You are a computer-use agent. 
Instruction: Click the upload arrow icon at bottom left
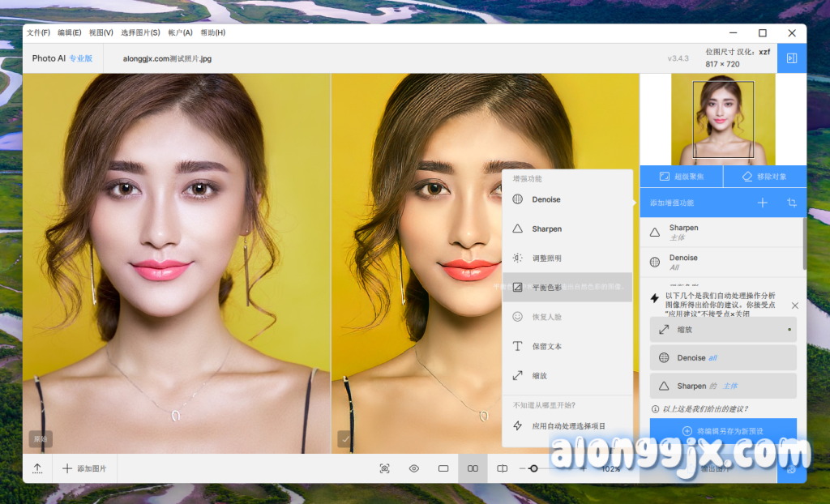pyautogui.click(x=37, y=468)
